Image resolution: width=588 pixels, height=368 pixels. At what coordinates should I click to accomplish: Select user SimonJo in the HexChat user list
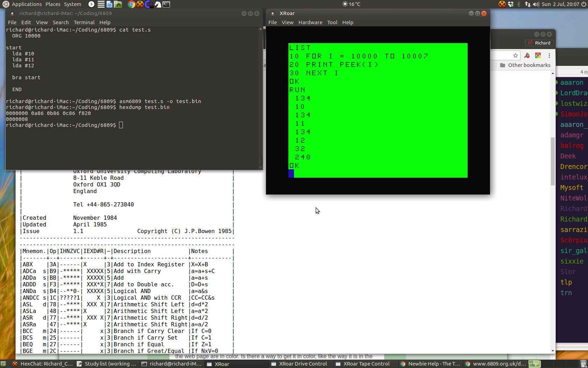574,114
